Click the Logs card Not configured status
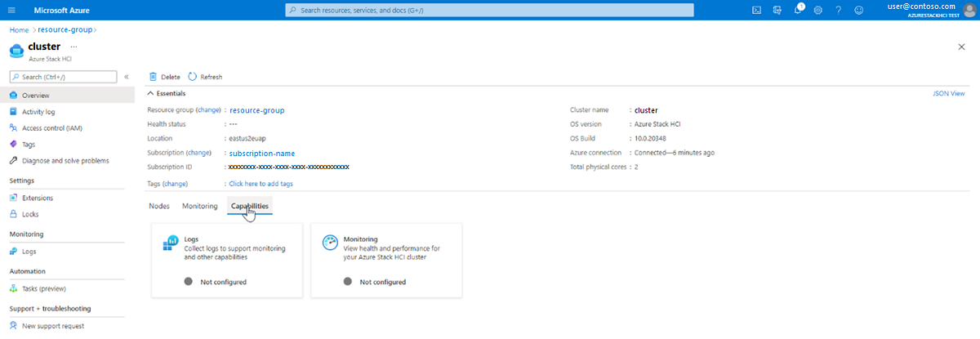This screenshot has width=980, height=339. point(223,282)
